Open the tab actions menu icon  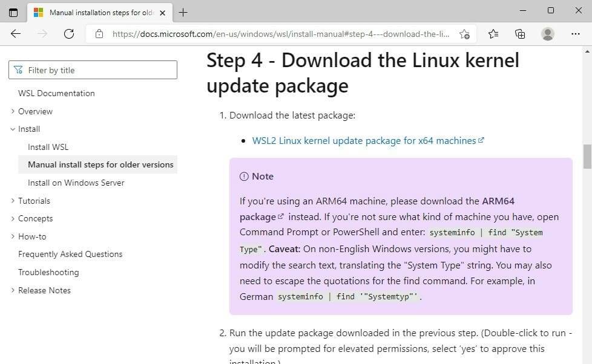(13, 12)
